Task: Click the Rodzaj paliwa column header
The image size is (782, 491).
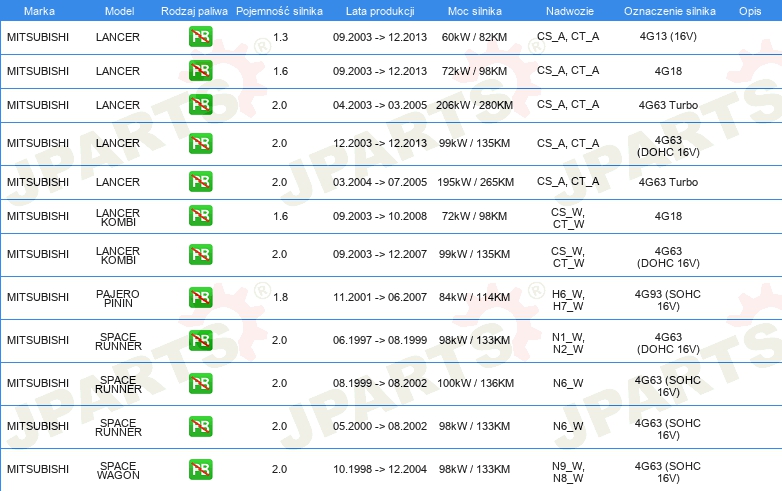Action: coord(194,11)
